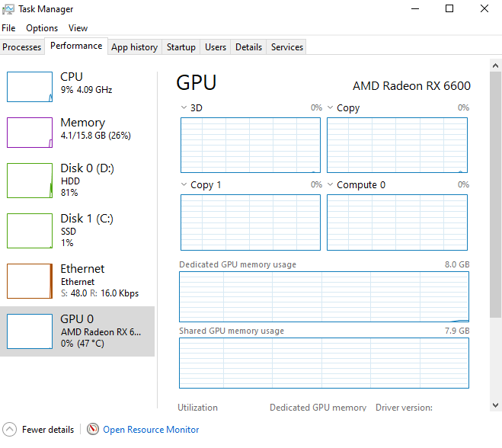The image size is (502, 448).
Task: Select the CPU mini graph thumbnail
Action: point(30,87)
